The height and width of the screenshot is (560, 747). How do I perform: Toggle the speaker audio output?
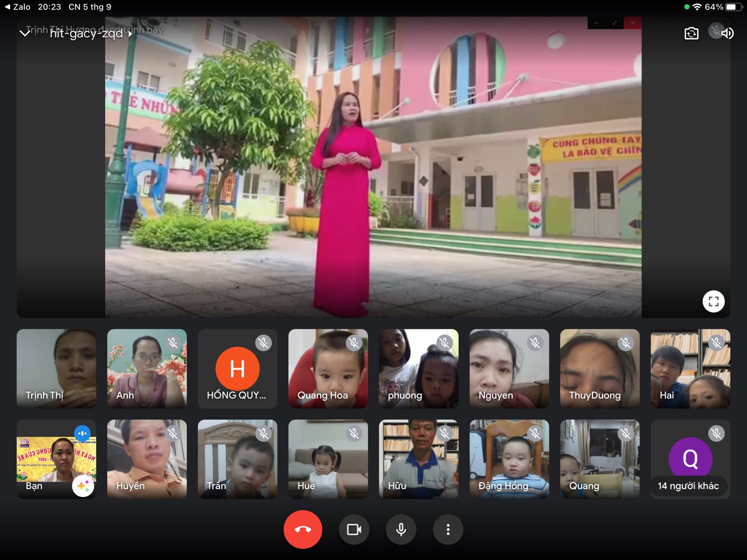pyautogui.click(x=727, y=33)
